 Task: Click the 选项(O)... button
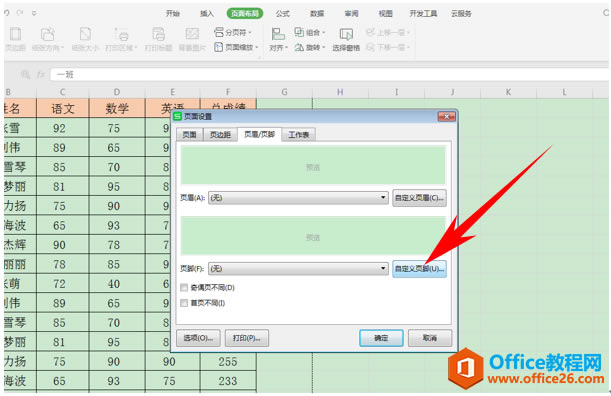[x=198, y=338]
